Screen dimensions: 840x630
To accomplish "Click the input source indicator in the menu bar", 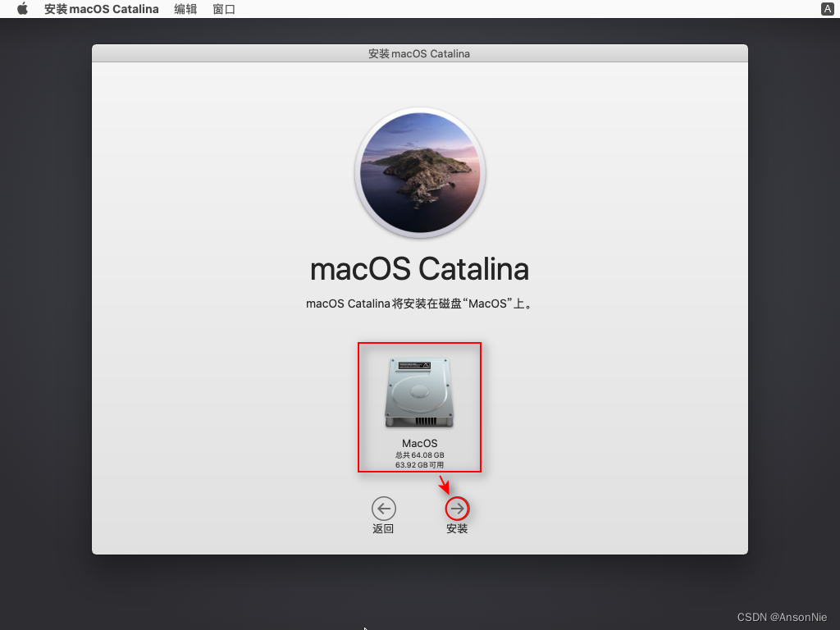I will point(827,9).
